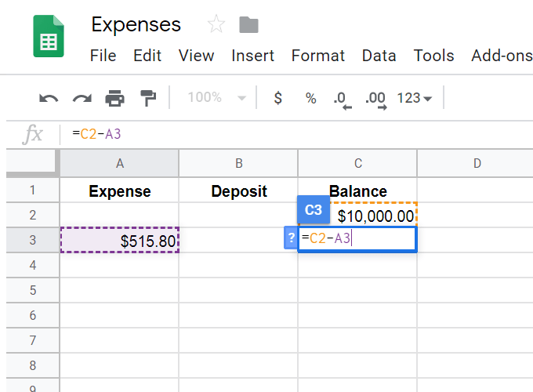The height and width of the screenshot is (392, 533).
Task: Click the Expense header cell
Action: click(x=119, y=190)
